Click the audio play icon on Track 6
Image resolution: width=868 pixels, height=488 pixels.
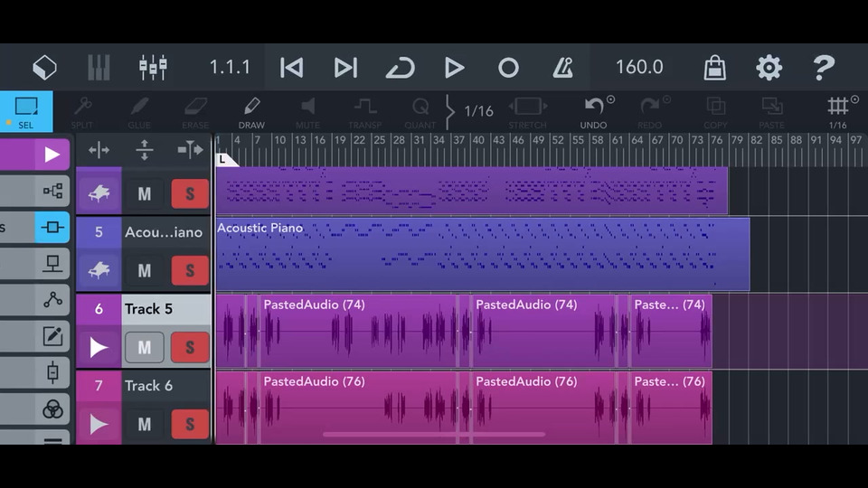99,425
